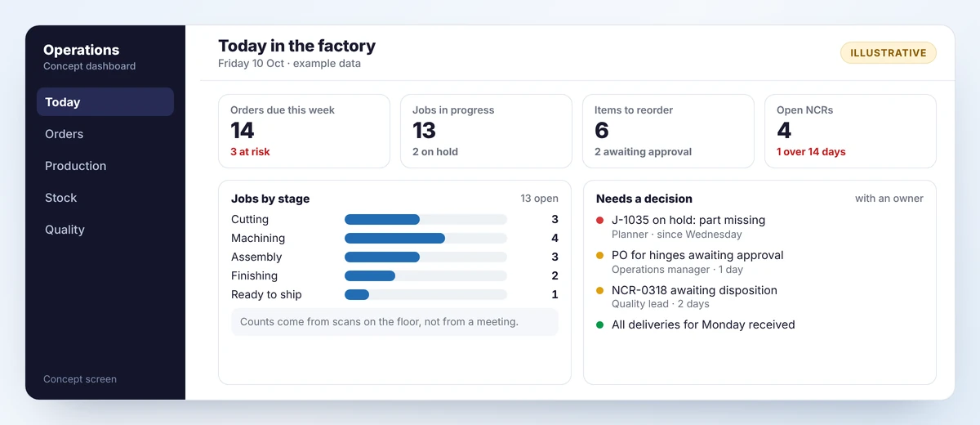Click the Ready to ship count '1'
The width and height of the screenshot is (980, 425).
click(x=555, y=295)
